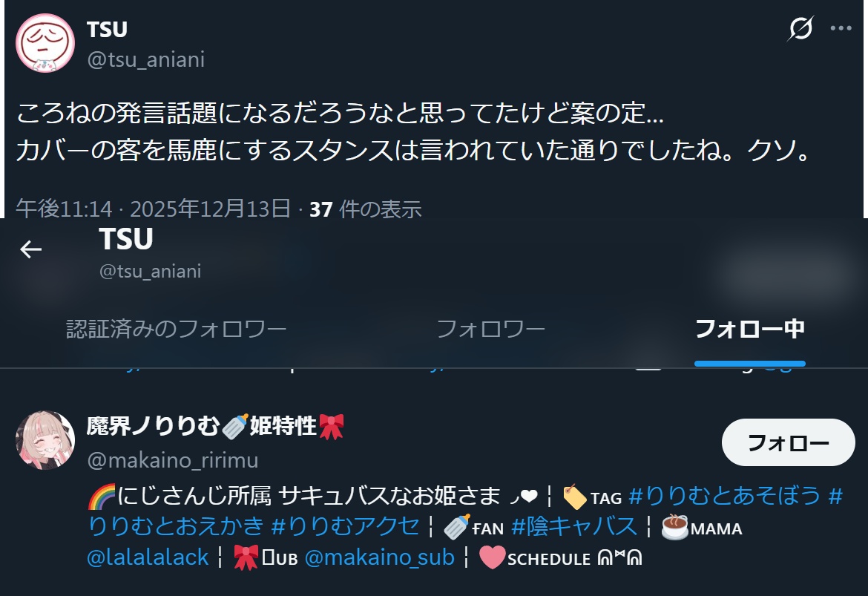Open the @tsu_aniani handle in tweet
The height and width of the screenshot is (596, 868).
pos(146,59)
